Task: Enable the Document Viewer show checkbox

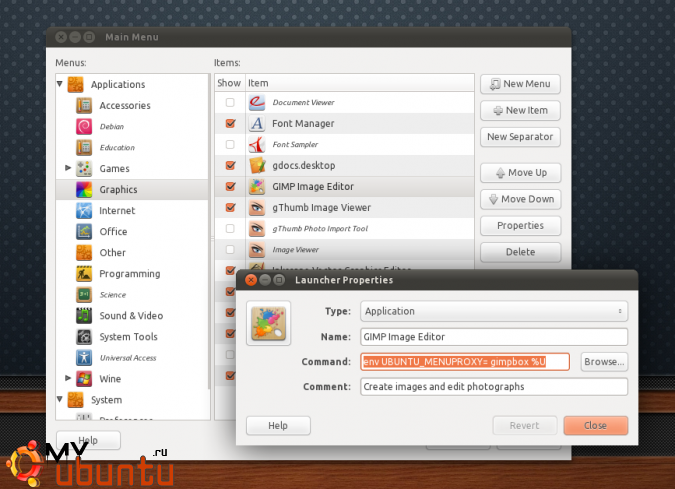Action: [x=230, y=103]
